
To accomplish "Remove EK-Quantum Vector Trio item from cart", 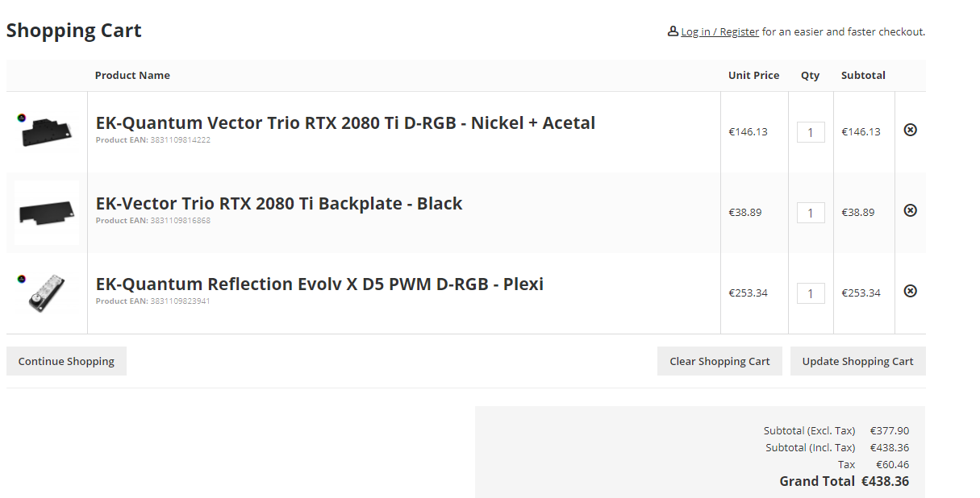I will pos(910,130).
